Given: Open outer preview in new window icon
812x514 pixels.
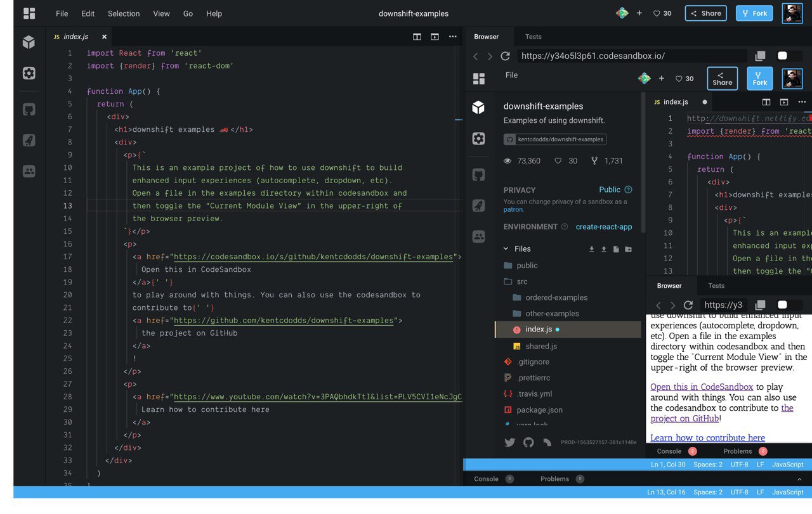Looking at the screenshot, I should [x=760, y=56].
